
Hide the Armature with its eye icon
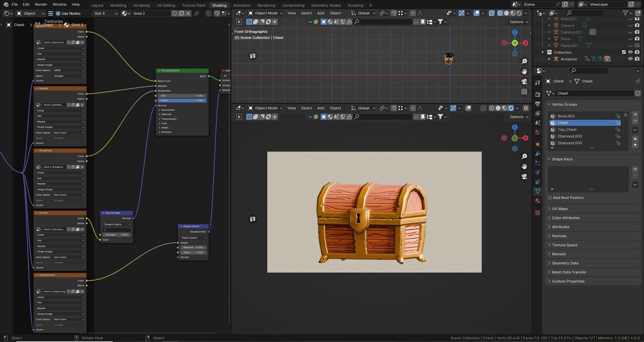(630, 59)
